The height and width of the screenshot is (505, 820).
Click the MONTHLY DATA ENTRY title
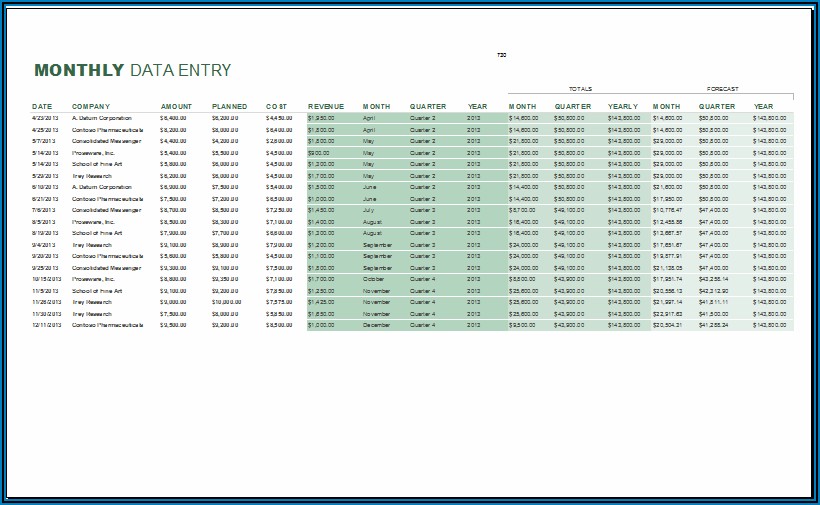pyautogui.click(x=132, y=71)
